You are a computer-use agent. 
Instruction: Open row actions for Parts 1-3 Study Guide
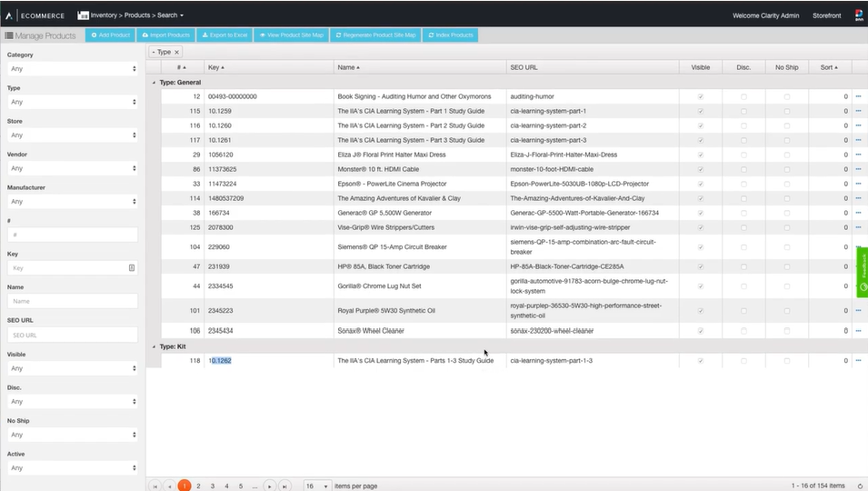pos(859,360)
